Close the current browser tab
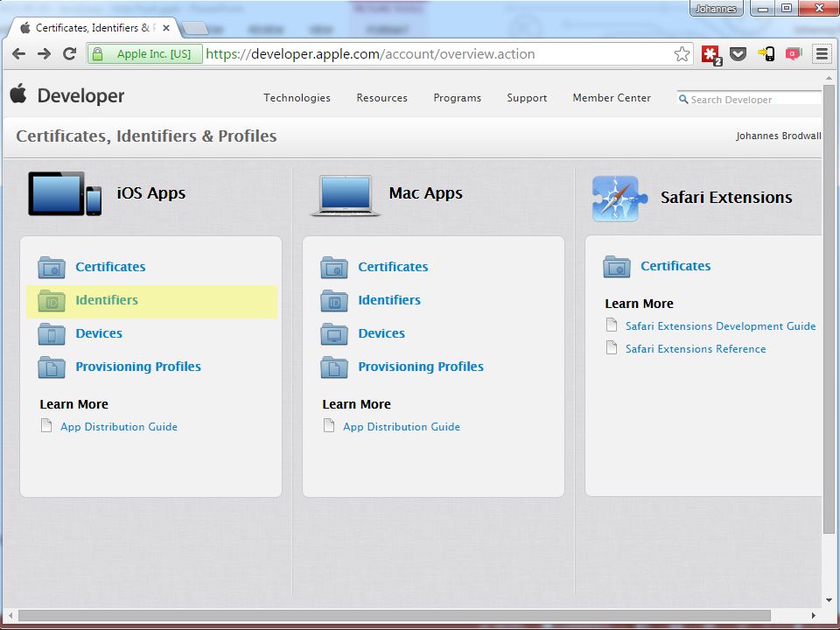 (166, 28)
